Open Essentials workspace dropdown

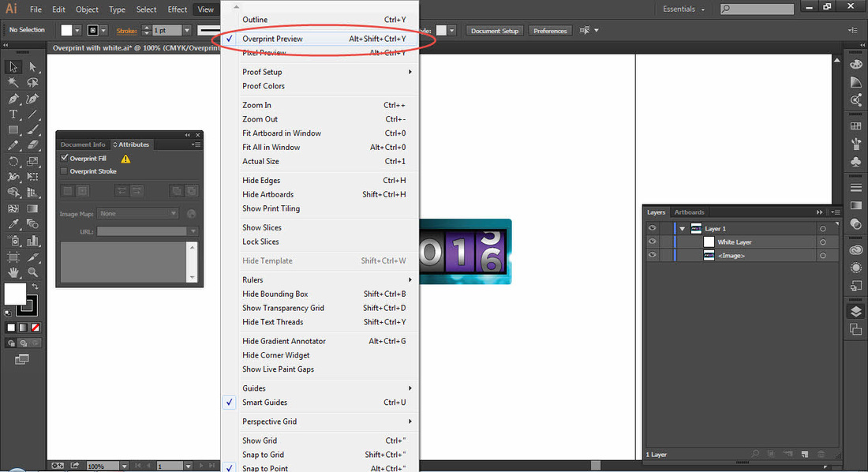point(683,9)
